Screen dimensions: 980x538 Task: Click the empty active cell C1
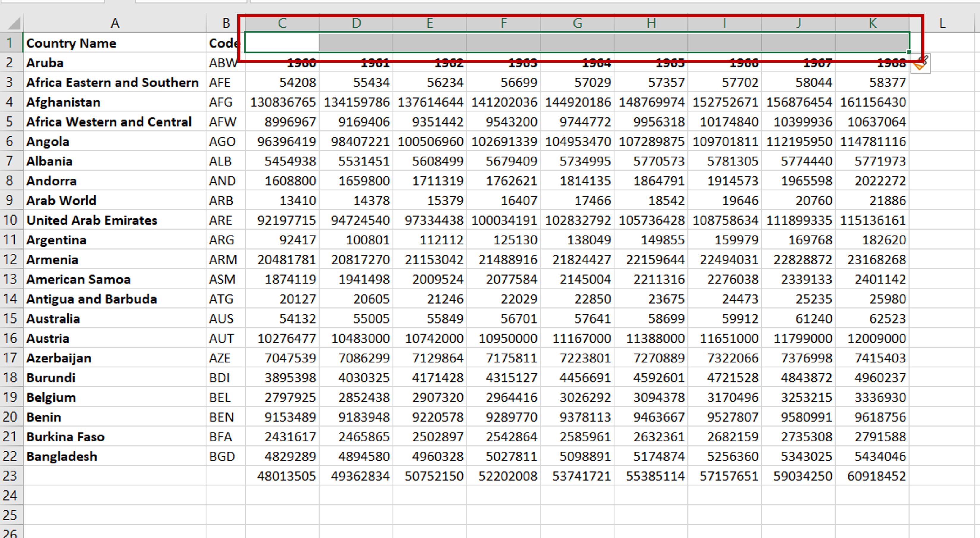(x=282, y=42)
